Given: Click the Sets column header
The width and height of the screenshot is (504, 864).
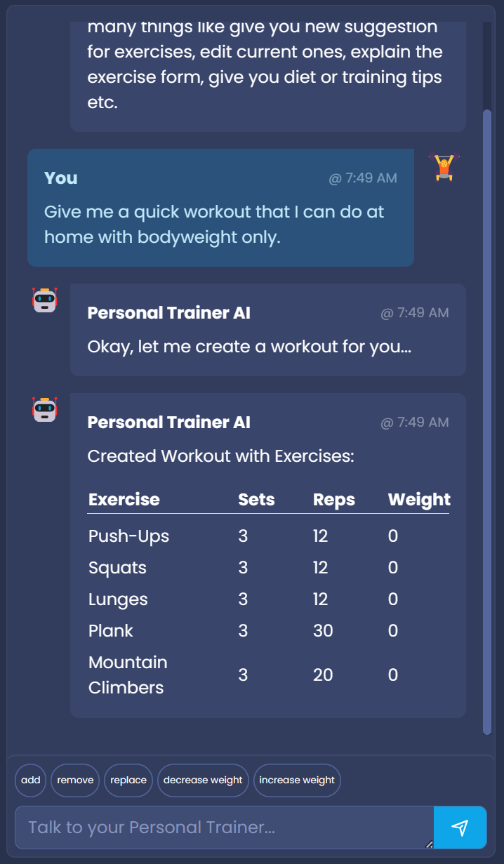Looking at the screenshot, I should point(256,500).
